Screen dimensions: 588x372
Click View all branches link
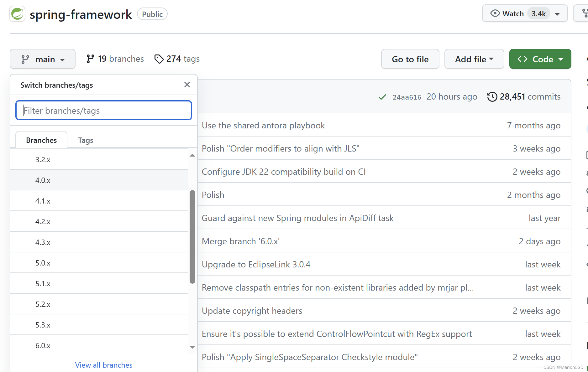pyautogui.click(x=104, y=365)
